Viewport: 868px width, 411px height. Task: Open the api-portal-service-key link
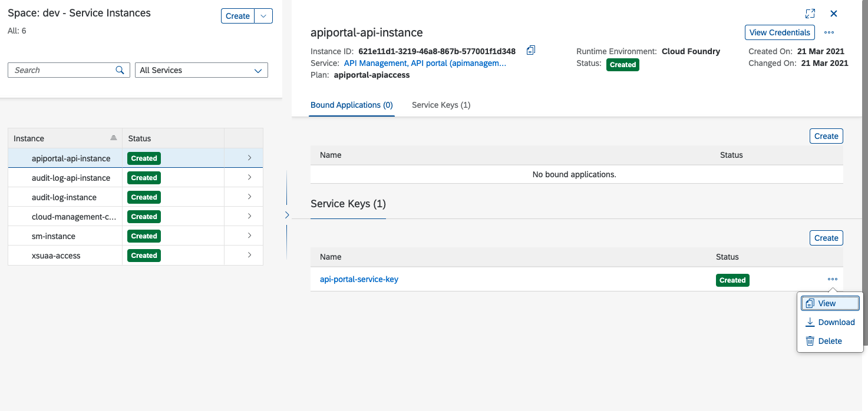(359, 279)
